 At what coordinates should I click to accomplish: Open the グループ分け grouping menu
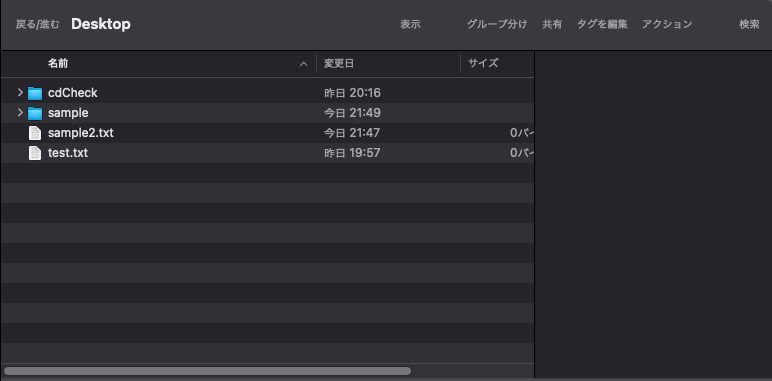click(x=497, y=24)
